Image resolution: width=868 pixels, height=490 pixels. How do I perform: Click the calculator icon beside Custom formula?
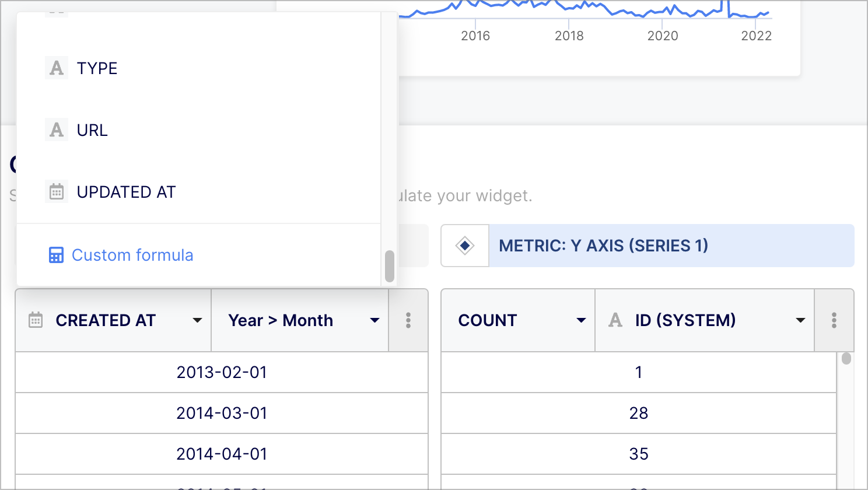[56, 255]
